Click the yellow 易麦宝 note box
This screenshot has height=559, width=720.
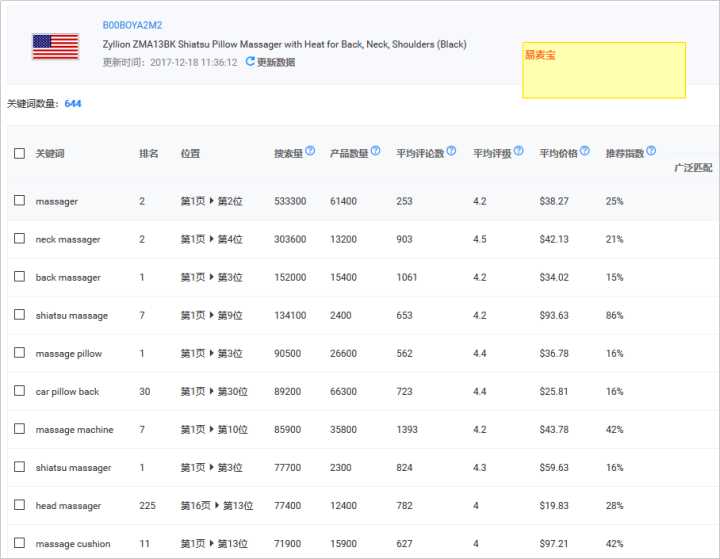604,70
